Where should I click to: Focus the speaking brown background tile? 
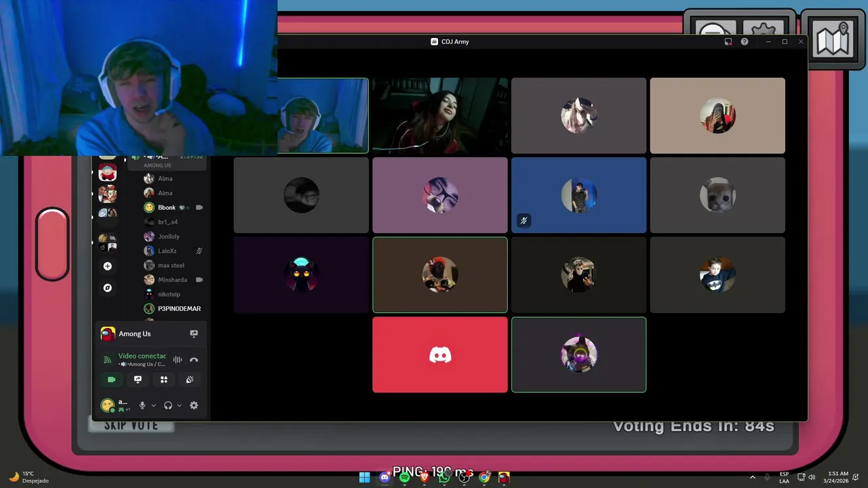click(439, 274)
